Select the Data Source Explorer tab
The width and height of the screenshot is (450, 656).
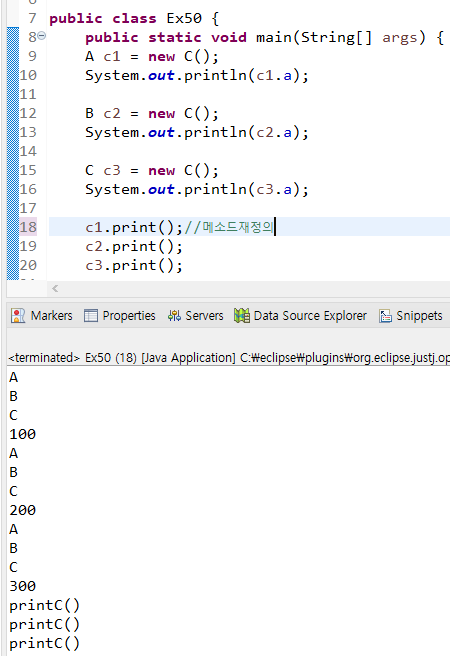[300, 315]
